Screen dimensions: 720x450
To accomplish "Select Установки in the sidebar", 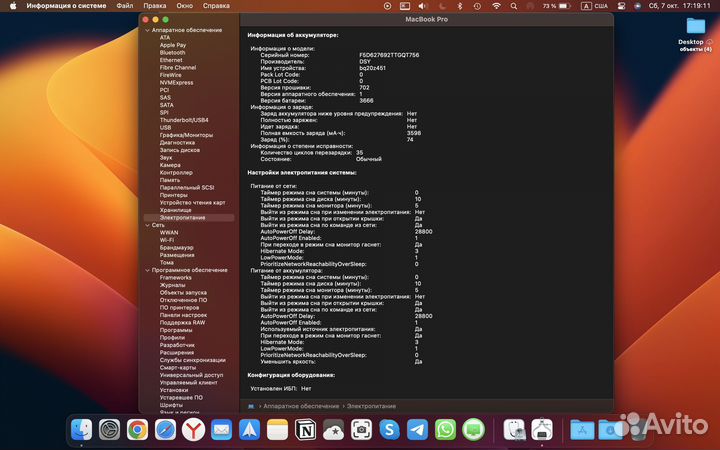I will [x=174, y=390].
